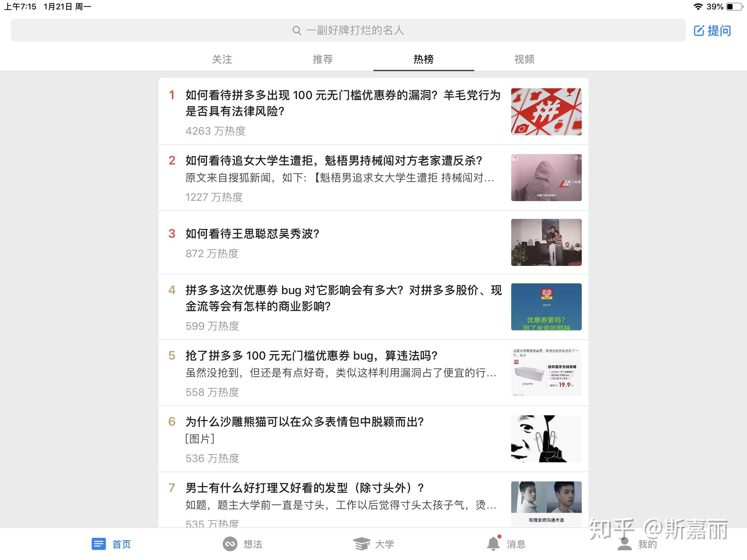This screenshot has height=560, width=747.
Task: Switch to the 推荐 tab
Action: (322, 59)
